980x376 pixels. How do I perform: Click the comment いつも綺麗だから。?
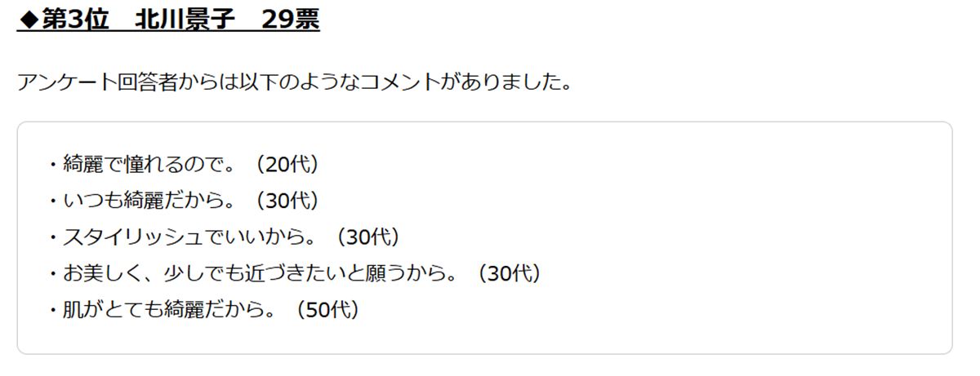pos(151,201)
